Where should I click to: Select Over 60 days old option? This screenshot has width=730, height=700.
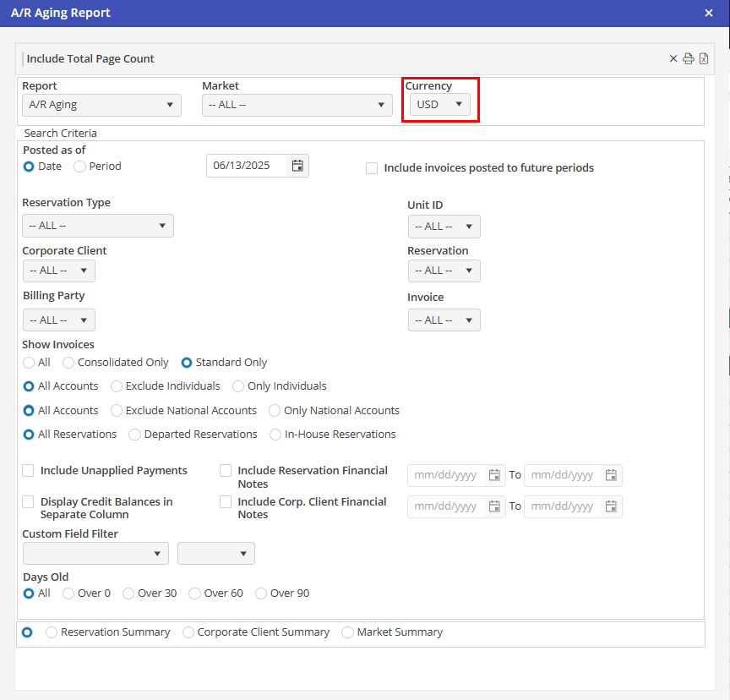(195, 593)
